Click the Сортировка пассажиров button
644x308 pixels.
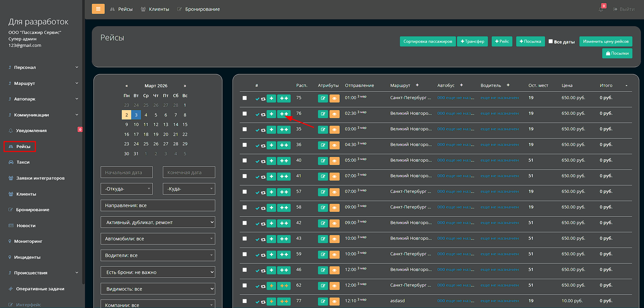click(427, 41)
